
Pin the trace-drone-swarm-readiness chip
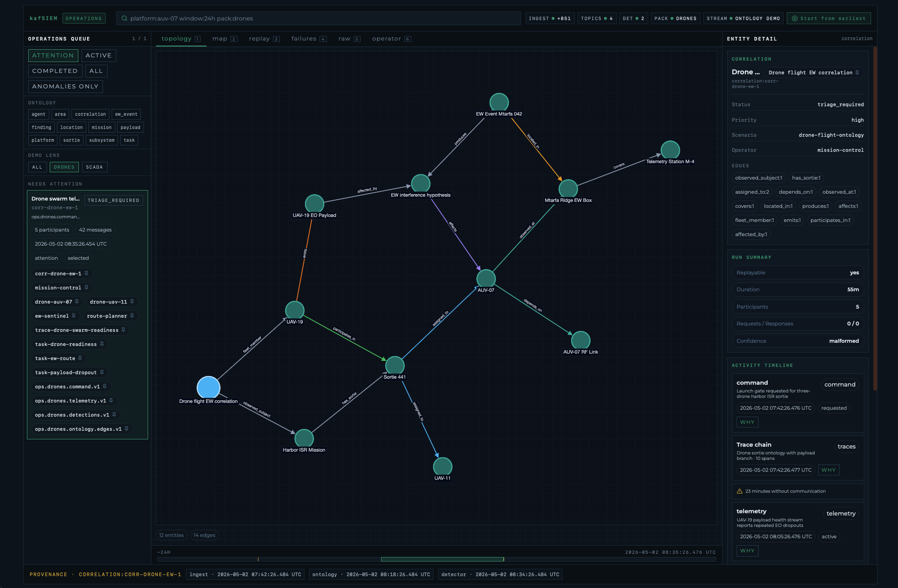coord(124,330)
